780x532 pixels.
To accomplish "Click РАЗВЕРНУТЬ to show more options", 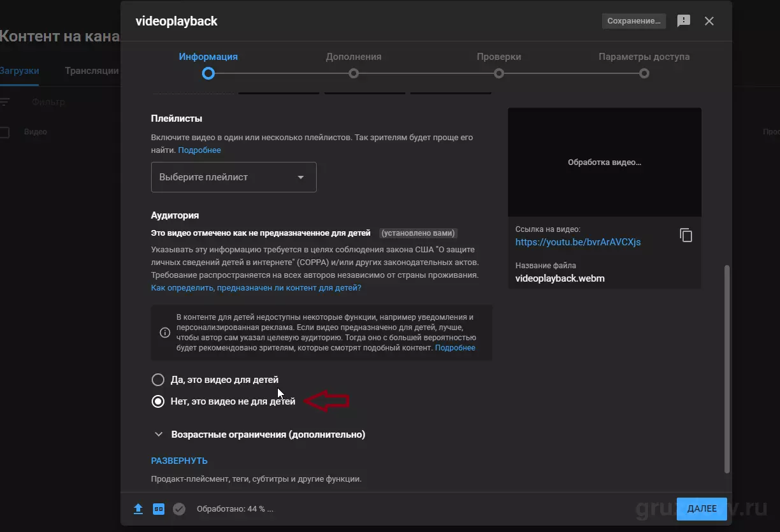I will click(x=179, y=461).
